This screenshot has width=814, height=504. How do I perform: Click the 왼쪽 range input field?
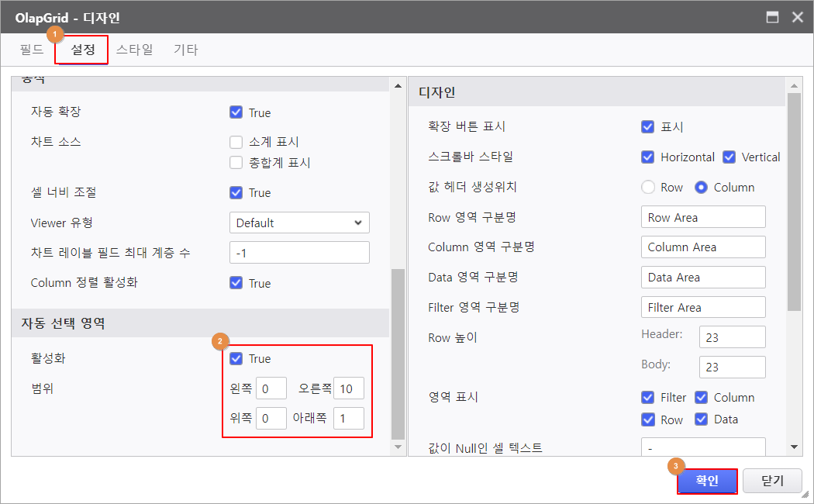click(x=271, y=388)
